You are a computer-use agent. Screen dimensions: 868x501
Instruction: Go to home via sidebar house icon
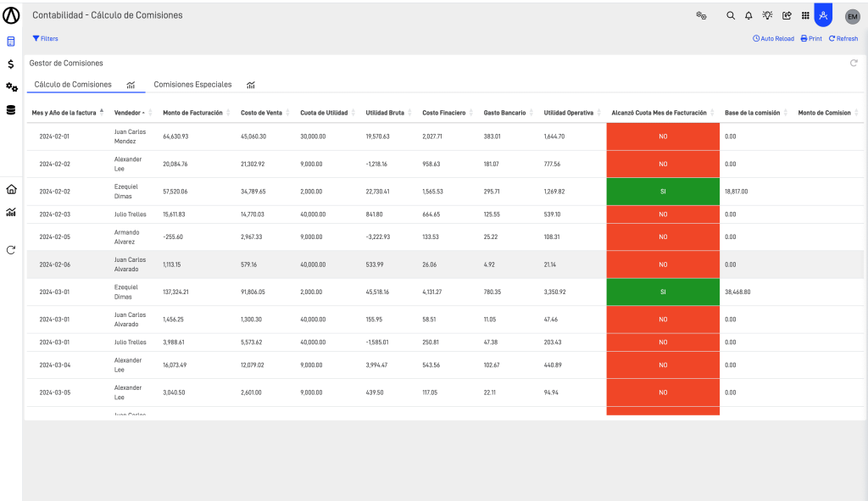click(x=11, y=189)
